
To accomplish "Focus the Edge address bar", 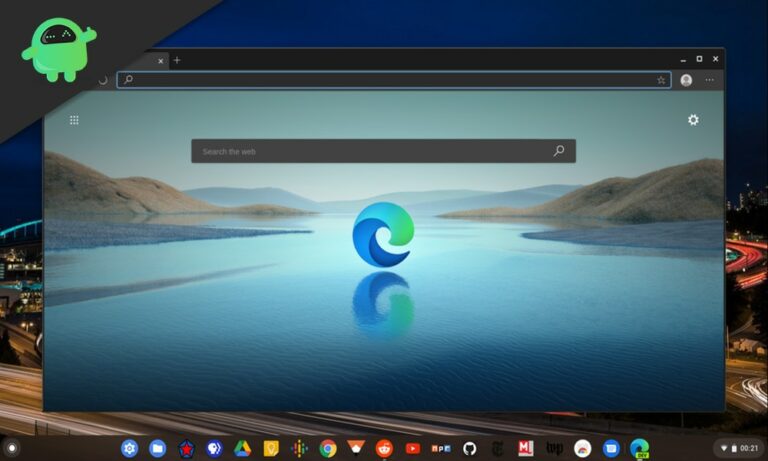I will 394,80.
